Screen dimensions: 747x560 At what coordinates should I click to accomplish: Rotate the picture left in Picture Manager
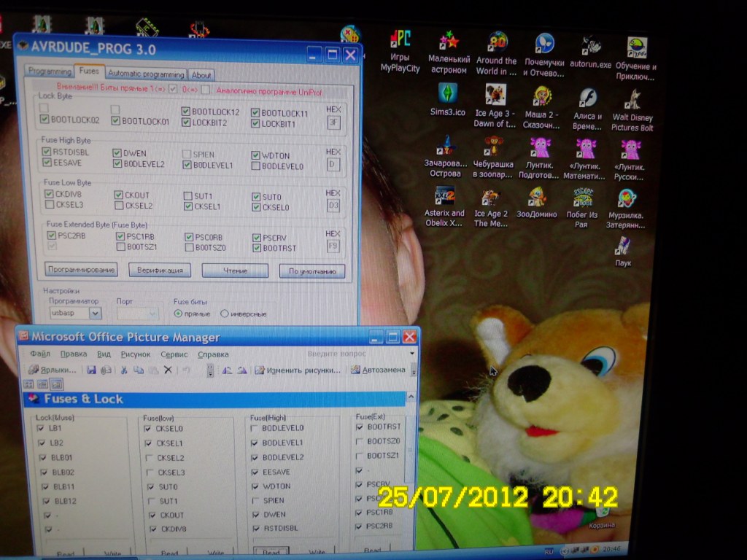coord(227,370)
